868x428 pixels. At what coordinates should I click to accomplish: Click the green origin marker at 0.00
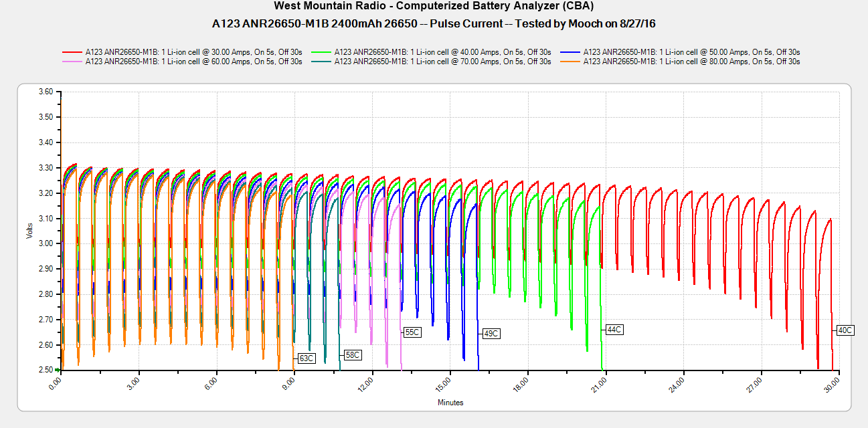point(58,369)
